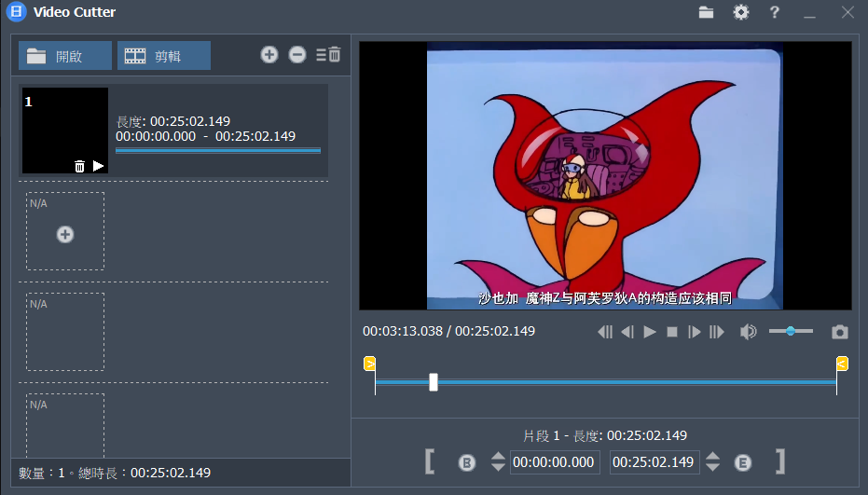Click the current time 00:03:13.038 text
868x495 pixels.
[403, 331]
